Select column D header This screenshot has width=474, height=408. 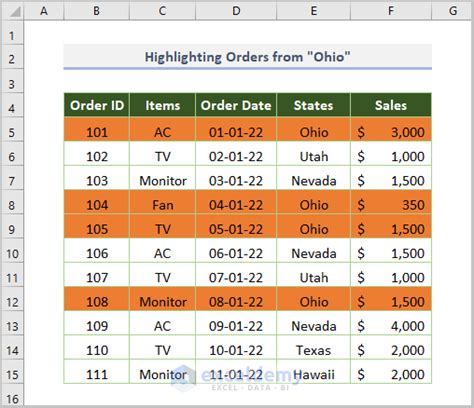tap(236, 11)
